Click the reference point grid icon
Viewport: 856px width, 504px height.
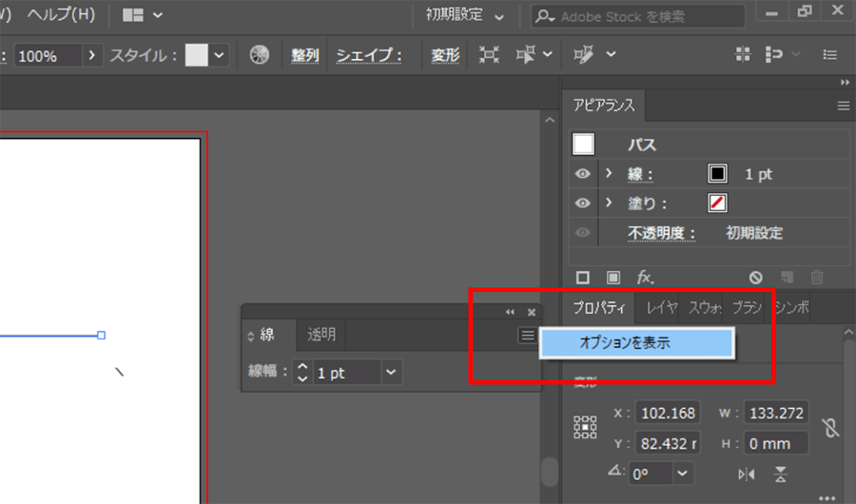click(585, 428)
